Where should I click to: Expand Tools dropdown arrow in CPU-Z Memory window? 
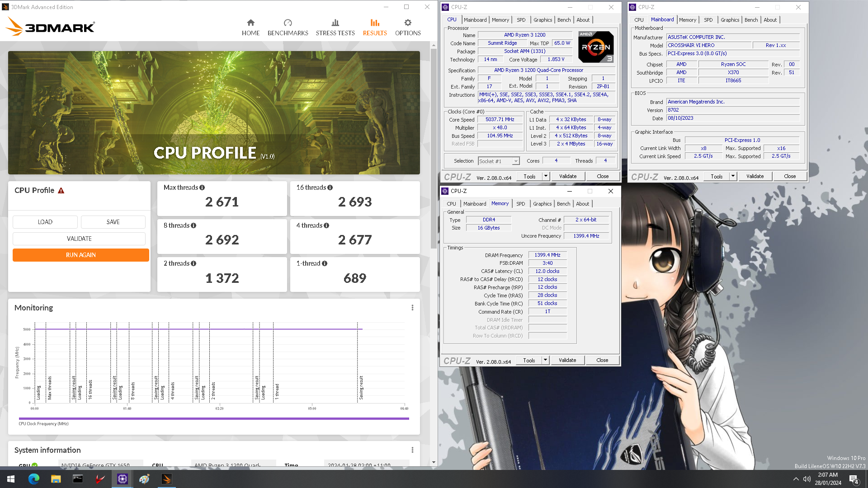(x=545, y=360)
